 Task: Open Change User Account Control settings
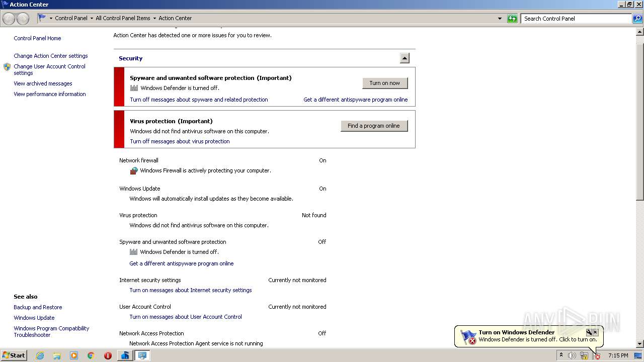click(x=49, y=69)
